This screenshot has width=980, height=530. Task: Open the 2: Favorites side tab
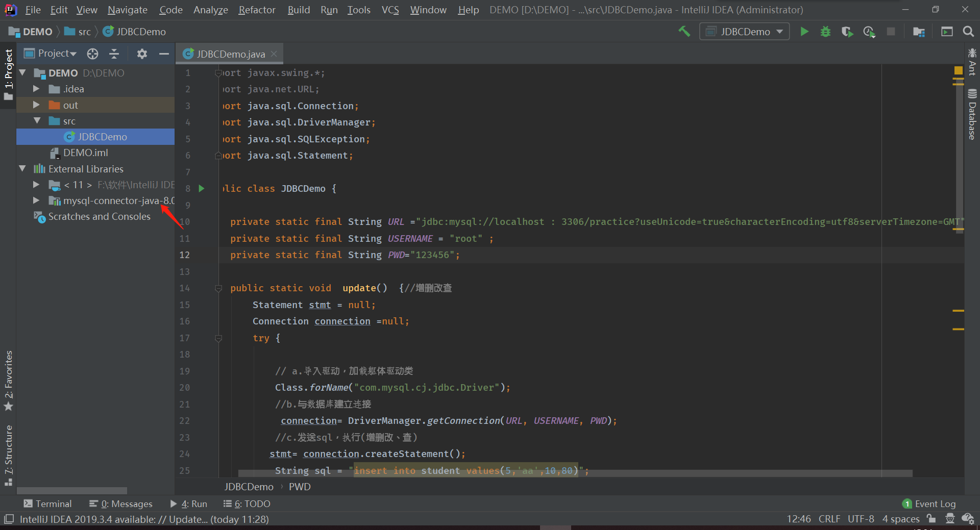(8, 381)
